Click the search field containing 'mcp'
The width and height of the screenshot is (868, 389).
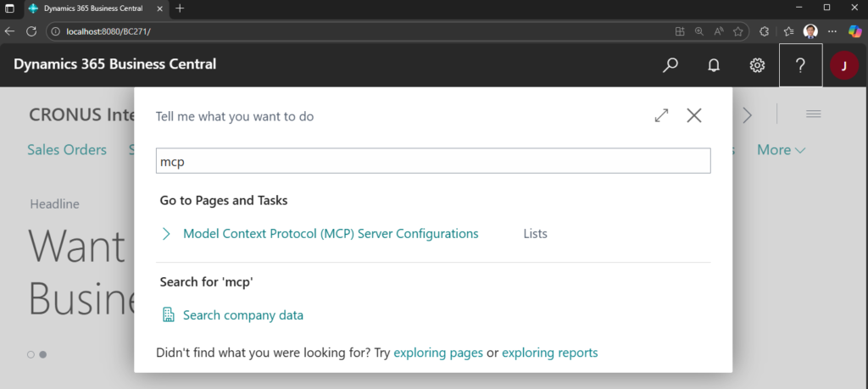pyautogui.click(x=432, y=160)
